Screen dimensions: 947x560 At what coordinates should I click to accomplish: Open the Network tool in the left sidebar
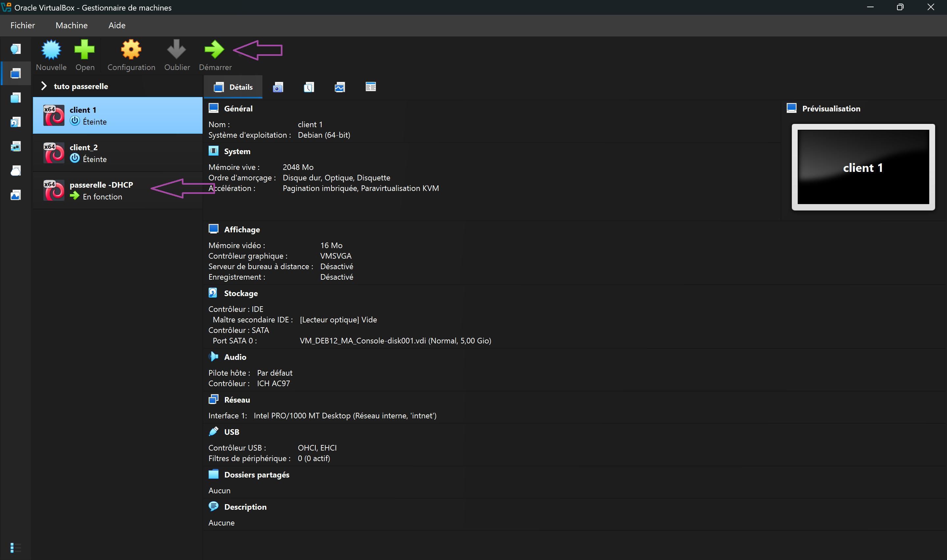(15, 147)
